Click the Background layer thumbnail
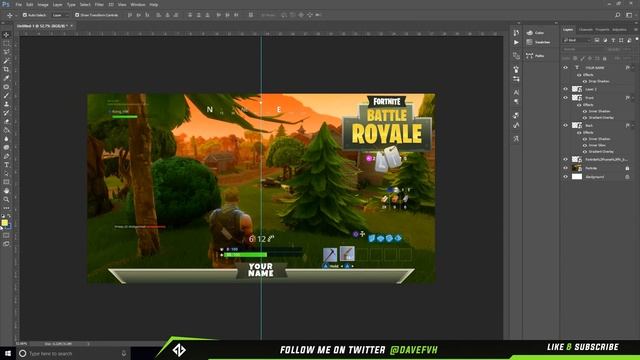The image size is (640, 360). pos(577,177)
